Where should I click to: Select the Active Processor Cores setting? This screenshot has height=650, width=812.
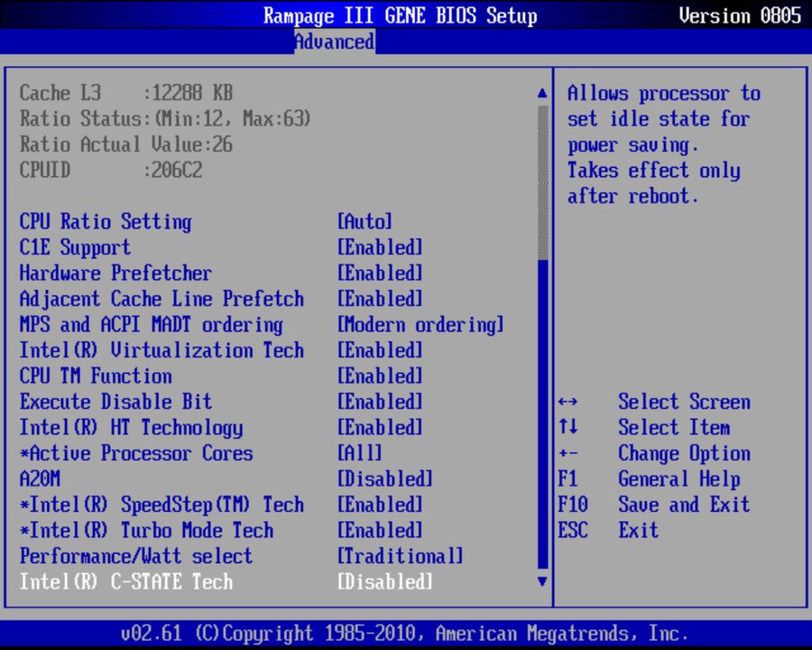point(136,453)
